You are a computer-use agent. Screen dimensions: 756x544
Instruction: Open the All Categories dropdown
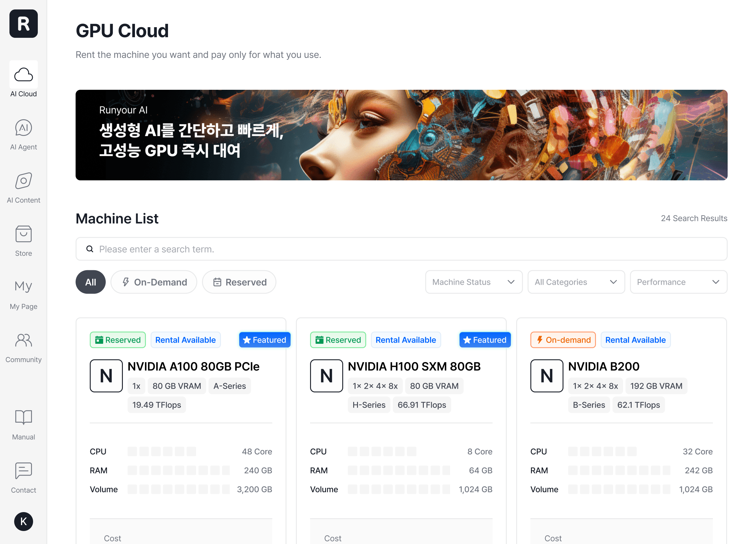pos(576,282)
